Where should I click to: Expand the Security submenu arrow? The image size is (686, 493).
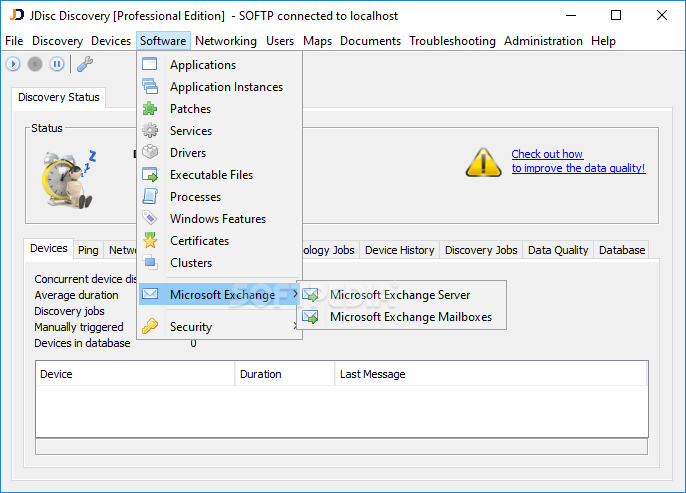[295, 326]
